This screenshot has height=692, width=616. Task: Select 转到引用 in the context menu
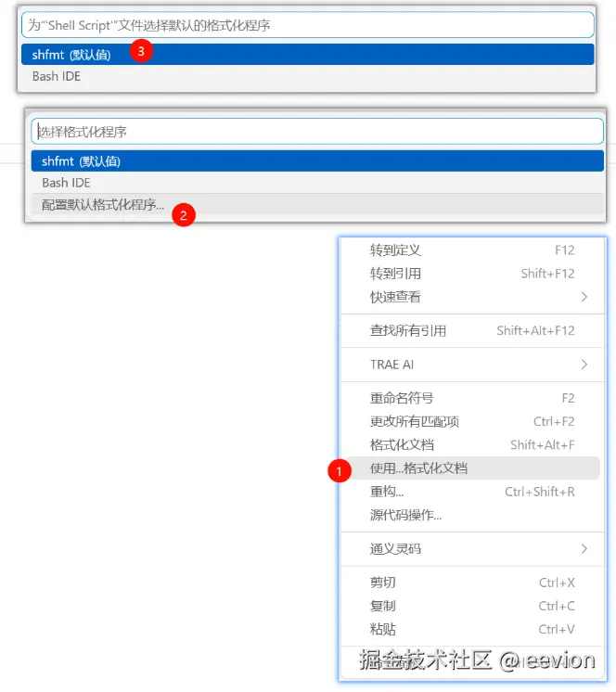(x=472, y=274)
